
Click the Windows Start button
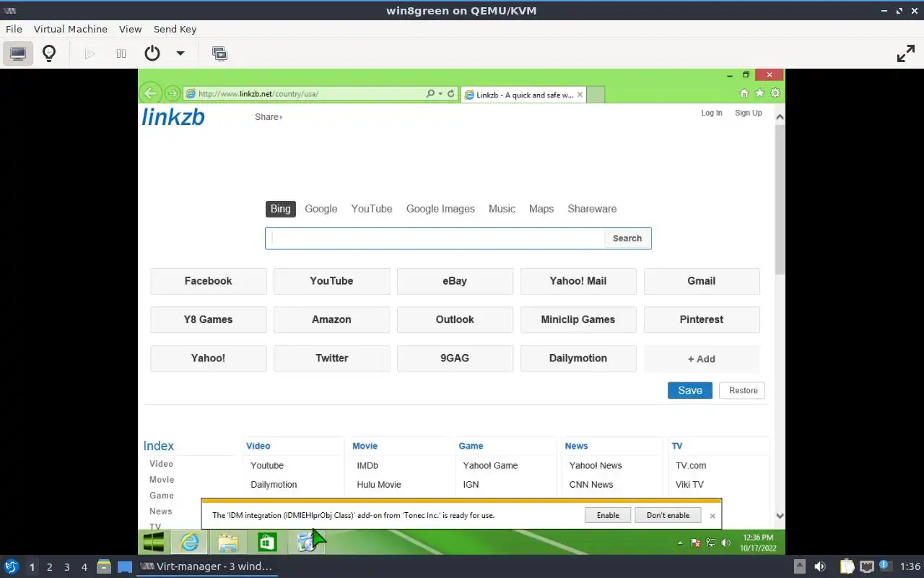[153, 542]
